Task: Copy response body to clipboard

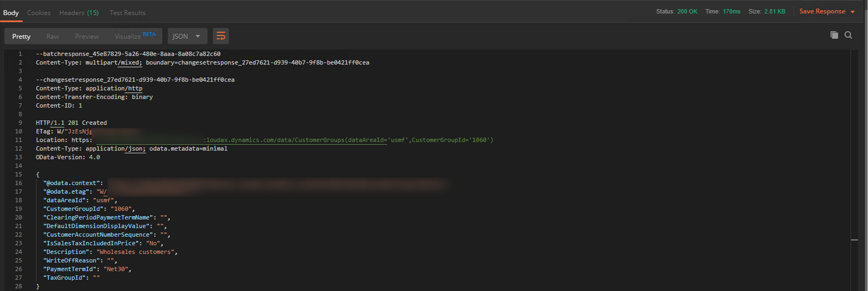Action: [834, 35]
